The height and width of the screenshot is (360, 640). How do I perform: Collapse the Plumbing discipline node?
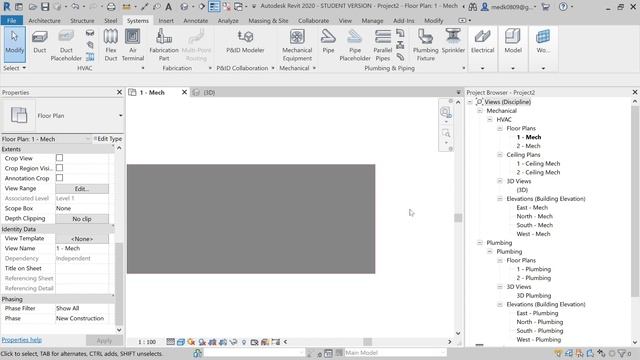(480, 243)
